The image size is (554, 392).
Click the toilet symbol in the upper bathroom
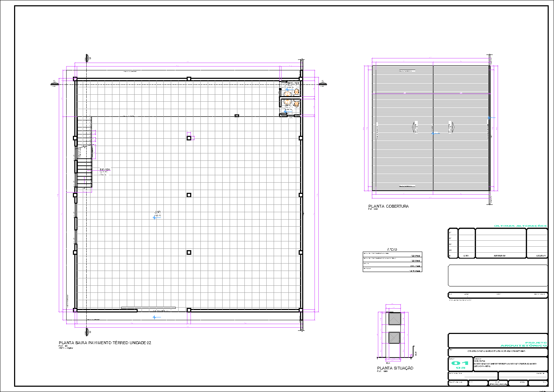(x=297, y=92)
